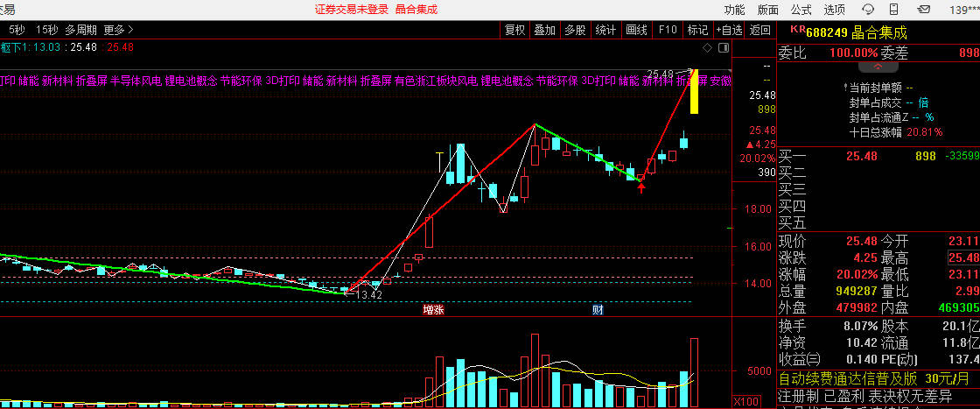Click the 增涨 marker below the chart
The image size is (980, 409).
pos(432,309)
